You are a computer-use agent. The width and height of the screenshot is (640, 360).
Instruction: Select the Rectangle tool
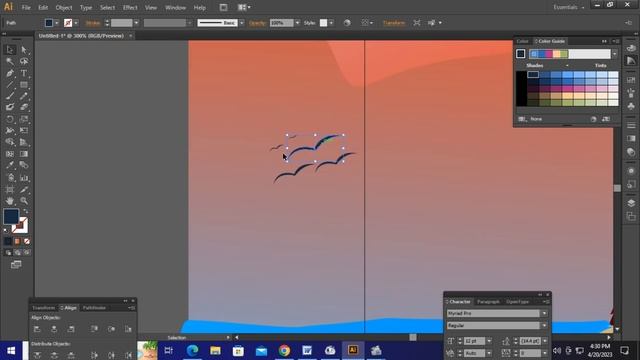coord(24,85)
